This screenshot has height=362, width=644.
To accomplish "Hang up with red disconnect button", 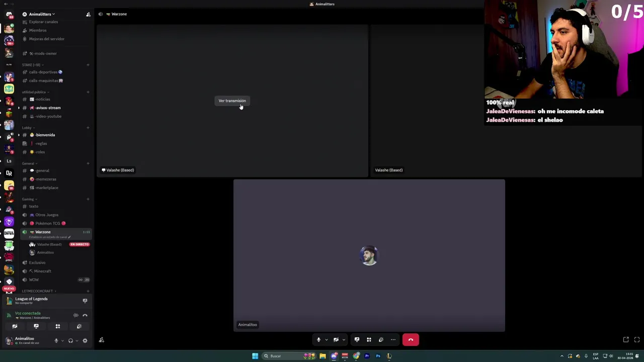I will coord(411,340).
